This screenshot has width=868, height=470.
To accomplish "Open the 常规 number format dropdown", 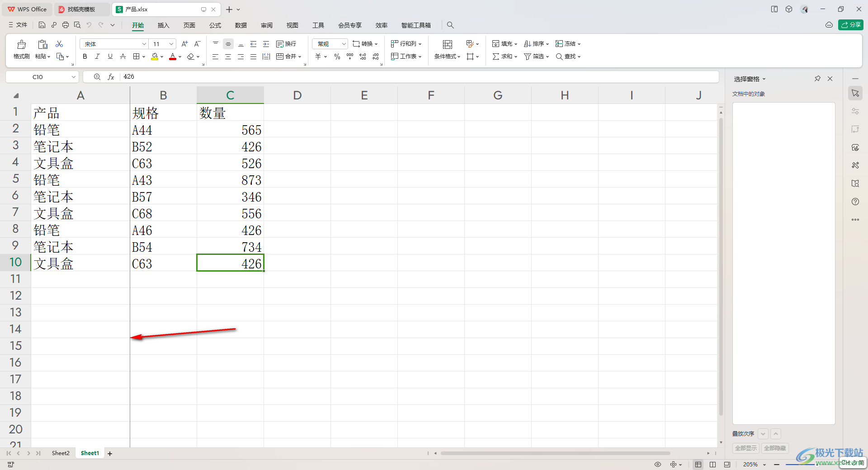I will 330,44.
